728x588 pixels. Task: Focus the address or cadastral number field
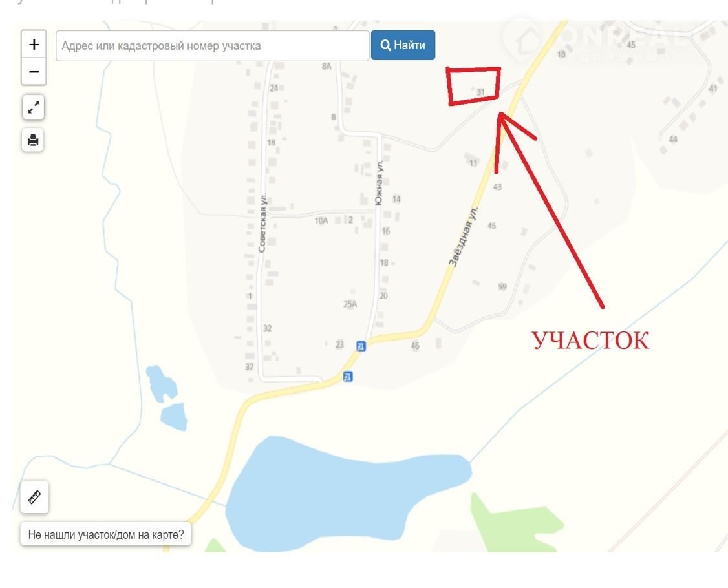click(x=213, y=45)
